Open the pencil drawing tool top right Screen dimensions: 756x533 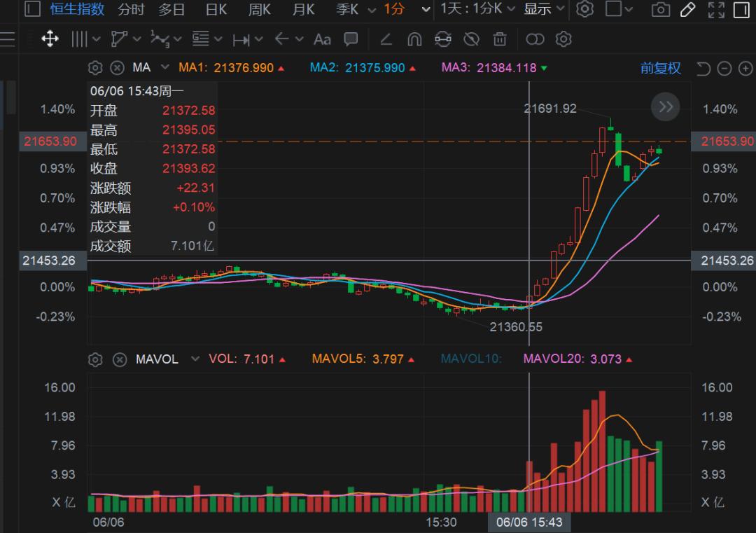pos(687,10)
